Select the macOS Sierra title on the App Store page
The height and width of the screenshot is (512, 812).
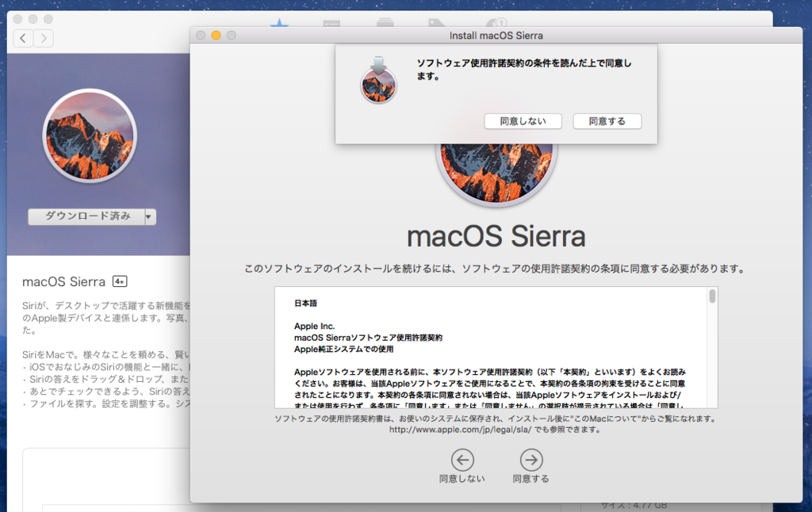click(x=63, y=281)
